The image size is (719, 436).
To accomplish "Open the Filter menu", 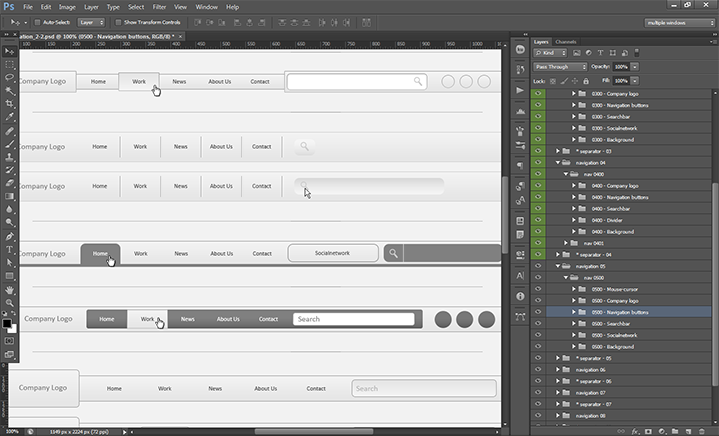I will [159, 7].
